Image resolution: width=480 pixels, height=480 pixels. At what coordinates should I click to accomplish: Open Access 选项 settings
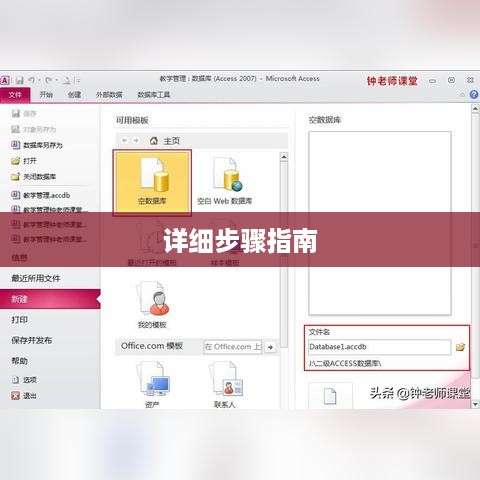[24, 380]
